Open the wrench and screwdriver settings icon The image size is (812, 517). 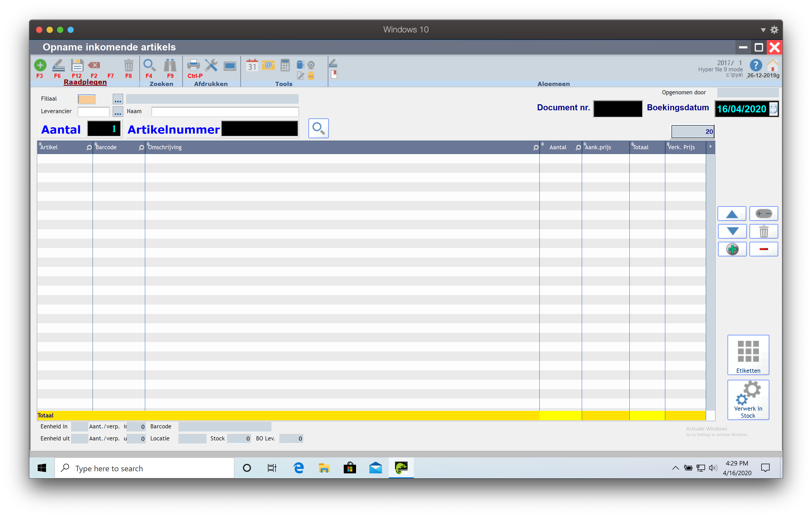(x=211, y=65)
